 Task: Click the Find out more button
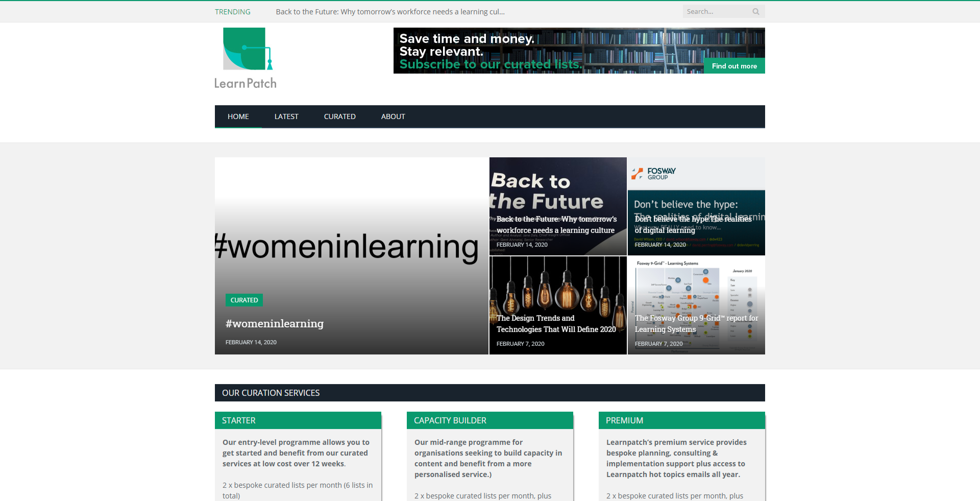tap(734, 66)
